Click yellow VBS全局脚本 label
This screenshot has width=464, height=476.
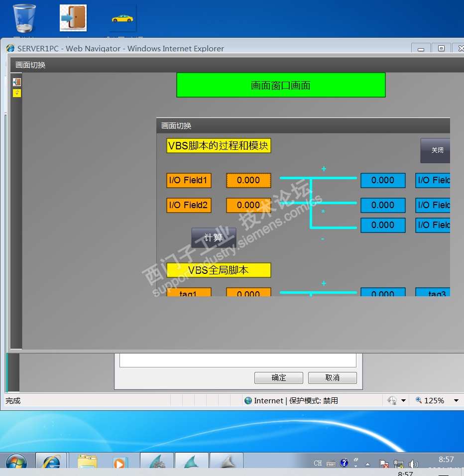[219, 270]
